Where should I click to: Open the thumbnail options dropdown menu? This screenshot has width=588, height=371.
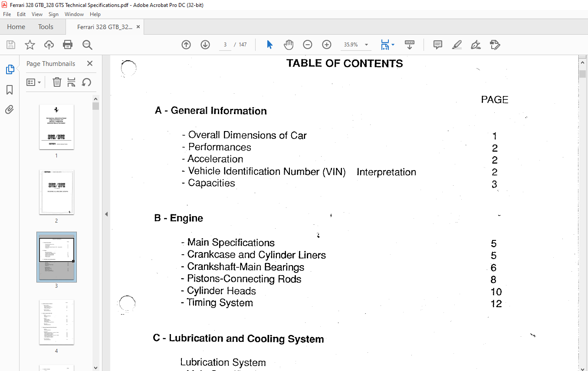tap(33, 82)
